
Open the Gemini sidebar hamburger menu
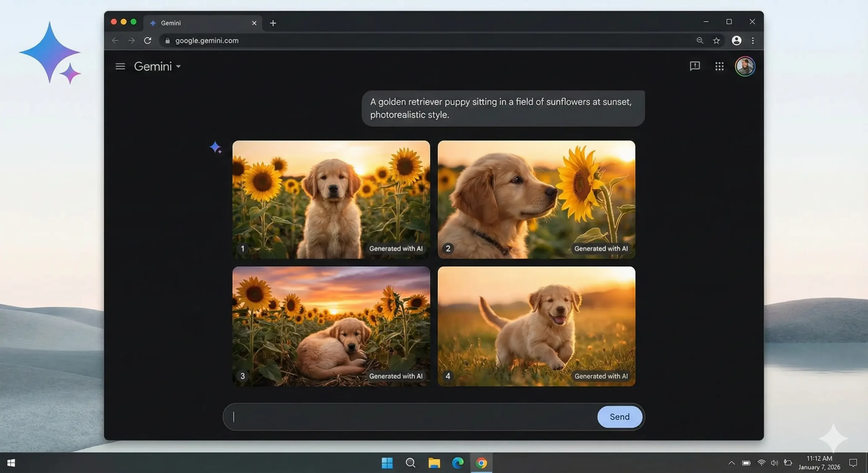120,66
